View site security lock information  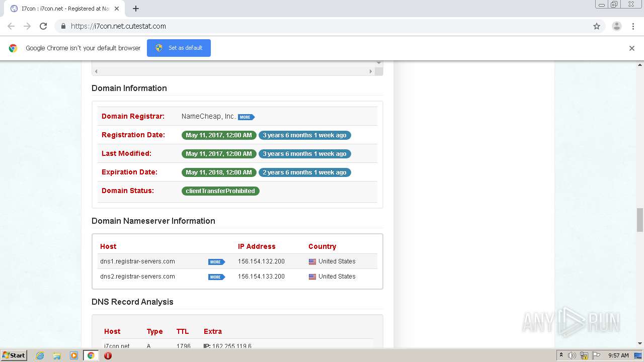click(x=63, y=26)
